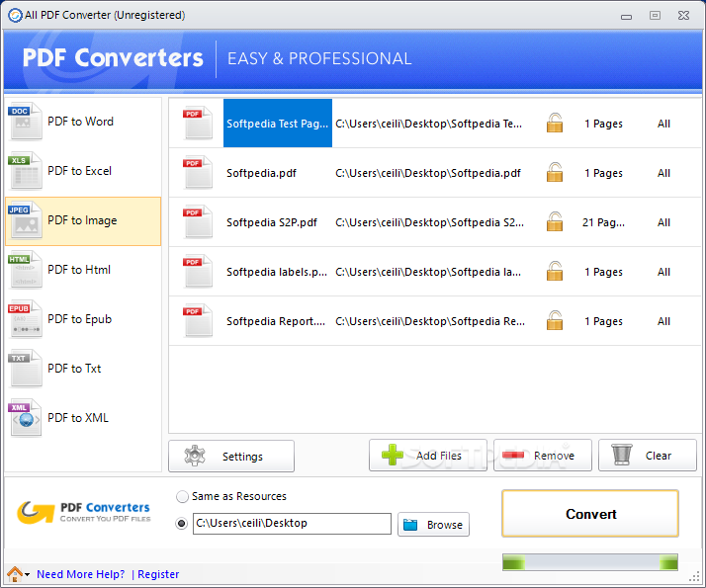Select the Same as Resources radio option
This screenshot has height=588, width=706.
pos(182,497)
